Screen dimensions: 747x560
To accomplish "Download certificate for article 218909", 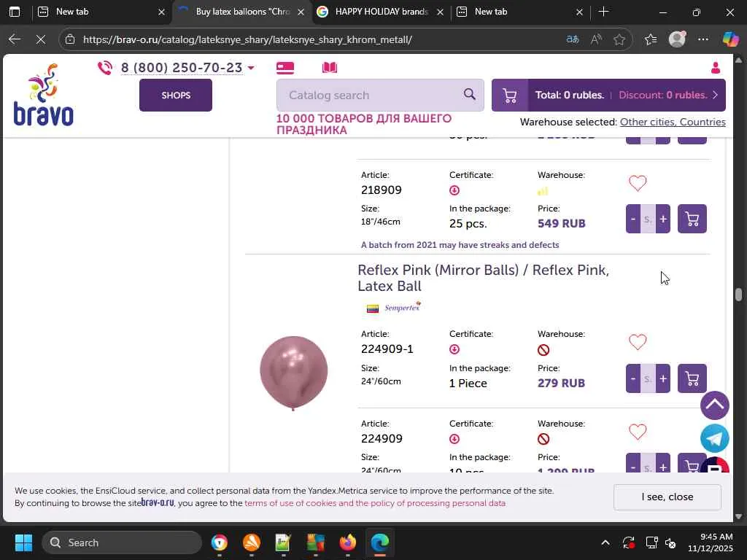I will pos(454,190).
